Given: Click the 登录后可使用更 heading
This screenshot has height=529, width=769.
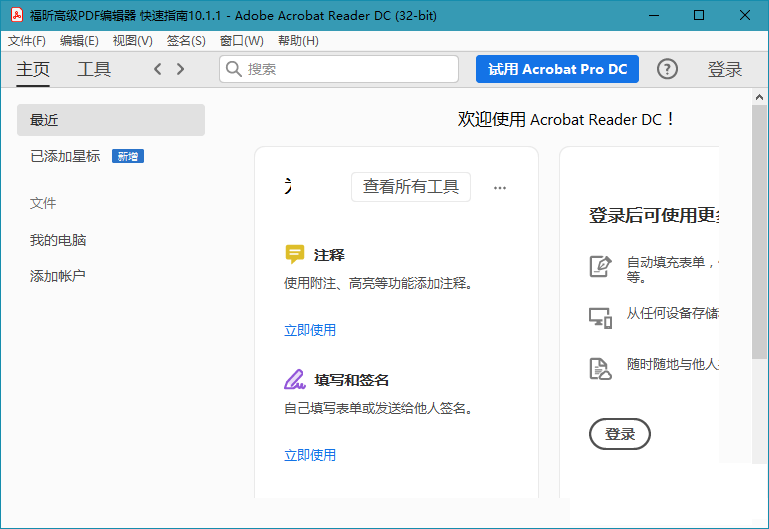Looking at the screenshot, I should click(x=654, y=215).
